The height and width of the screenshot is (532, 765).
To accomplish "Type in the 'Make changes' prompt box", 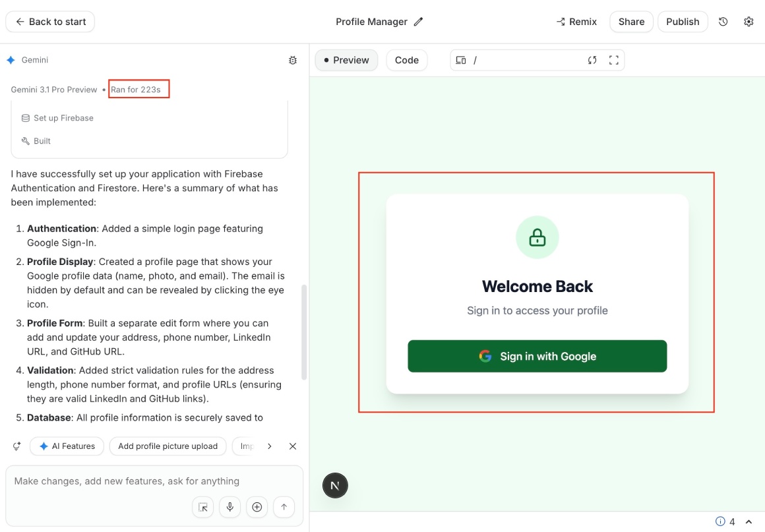I will 132,481.
